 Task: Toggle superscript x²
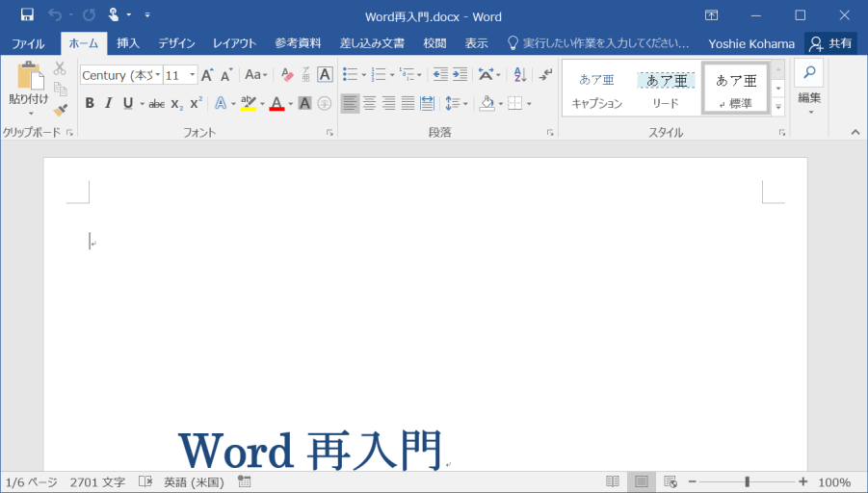pos(196,103)
